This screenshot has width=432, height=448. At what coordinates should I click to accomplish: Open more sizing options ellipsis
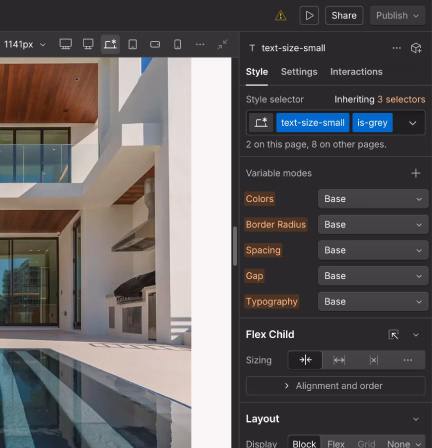click(408, 360)
